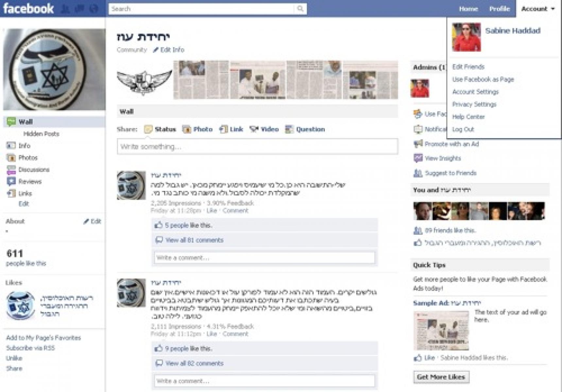Choose Log Out from Account menu
This screenshot has height=392, width=562.
(463, 129)
